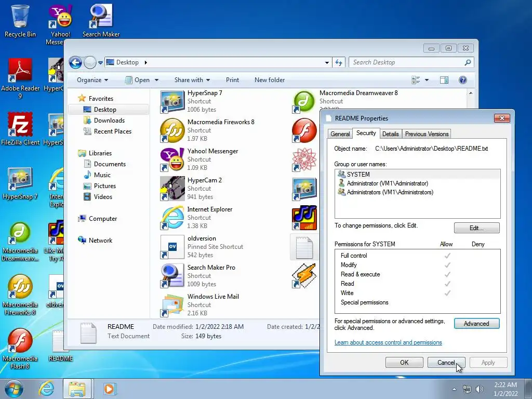This screenshot has height=399, width=532.
Task: Open Windows Media Player taskbar icon
Action: click(x=109, y=389)
